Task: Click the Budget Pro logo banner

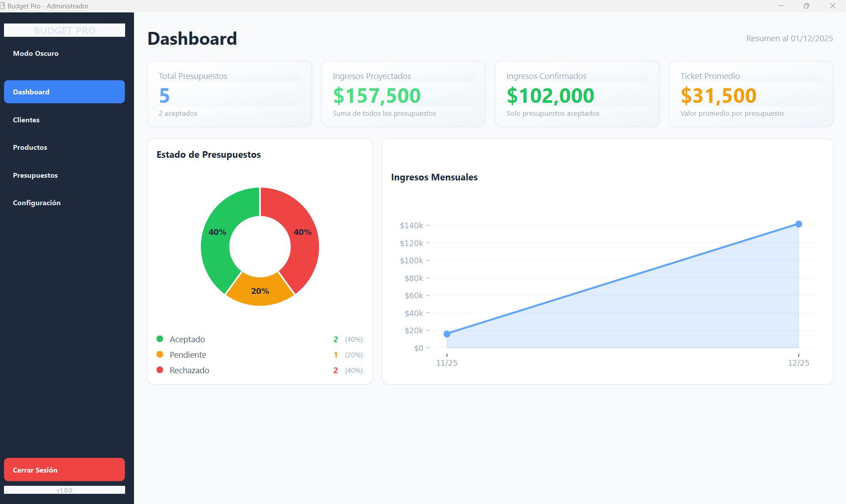Action: click(64, 30)
